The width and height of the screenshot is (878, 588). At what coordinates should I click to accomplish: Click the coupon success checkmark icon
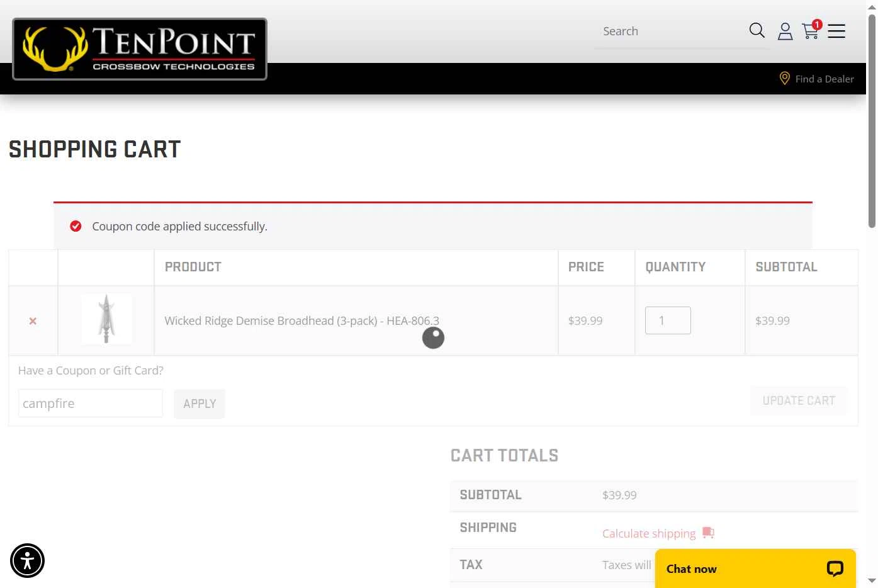coord(76,226)
